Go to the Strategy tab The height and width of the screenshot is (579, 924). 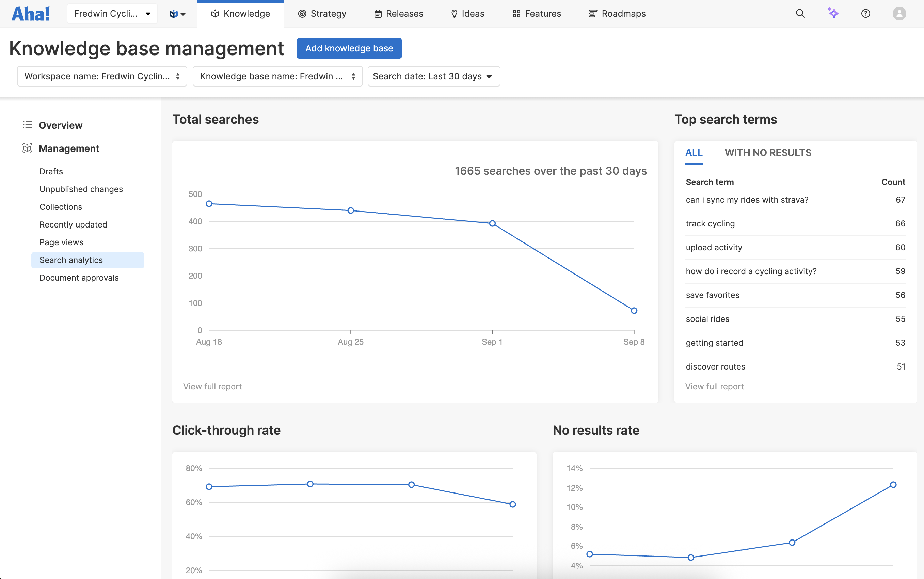pyautogui.click(x=322, y=14)
